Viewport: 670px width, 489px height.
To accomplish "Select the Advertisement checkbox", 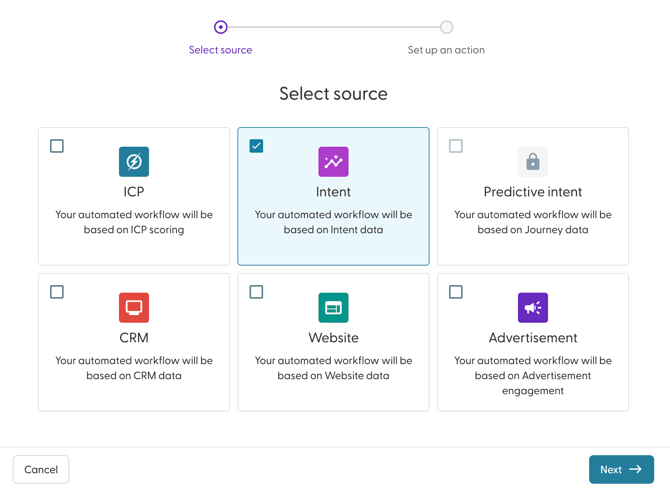I will coord(456,292).
